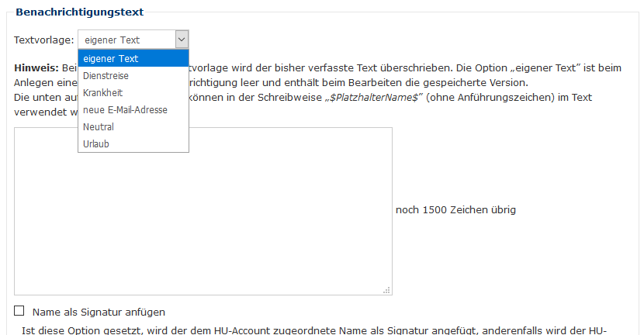644x335 pixels.
Task: Click the 'noch 1500 Zeichen übrig' counter
Action: point(455,210)
